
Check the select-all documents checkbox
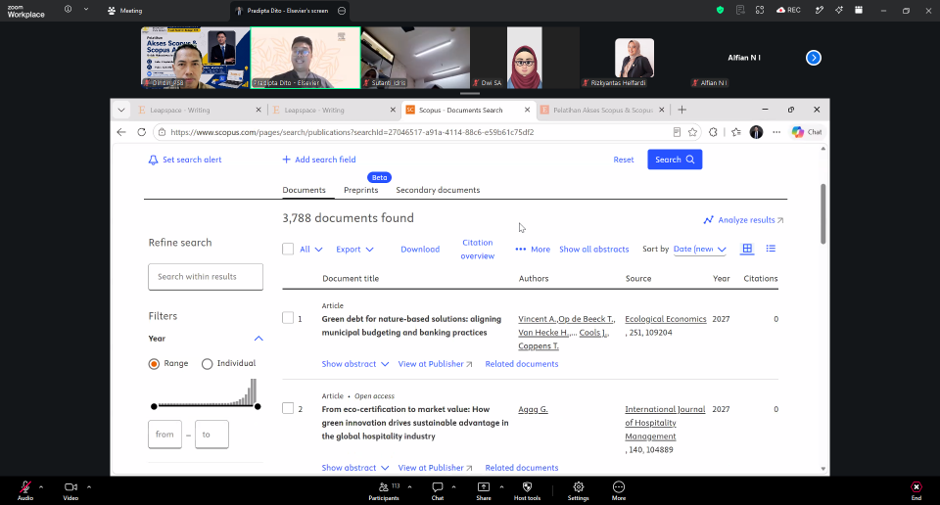[288, 249]
